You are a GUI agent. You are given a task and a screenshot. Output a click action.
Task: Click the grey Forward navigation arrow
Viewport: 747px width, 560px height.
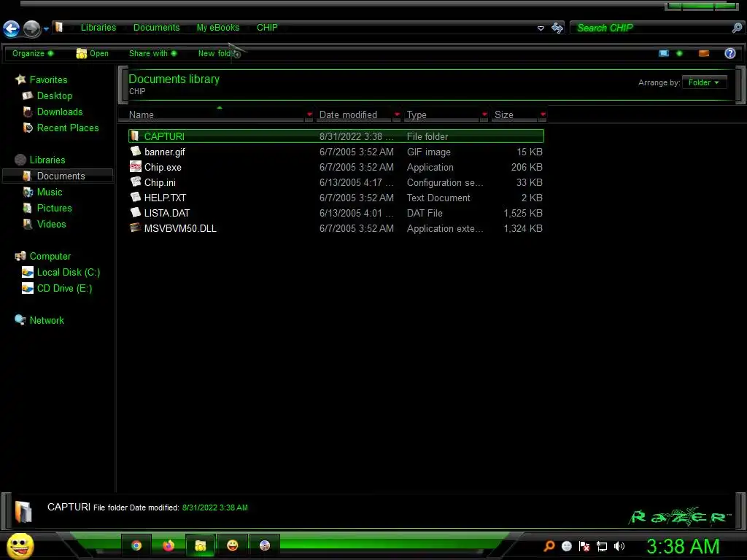tap(32, 28)
